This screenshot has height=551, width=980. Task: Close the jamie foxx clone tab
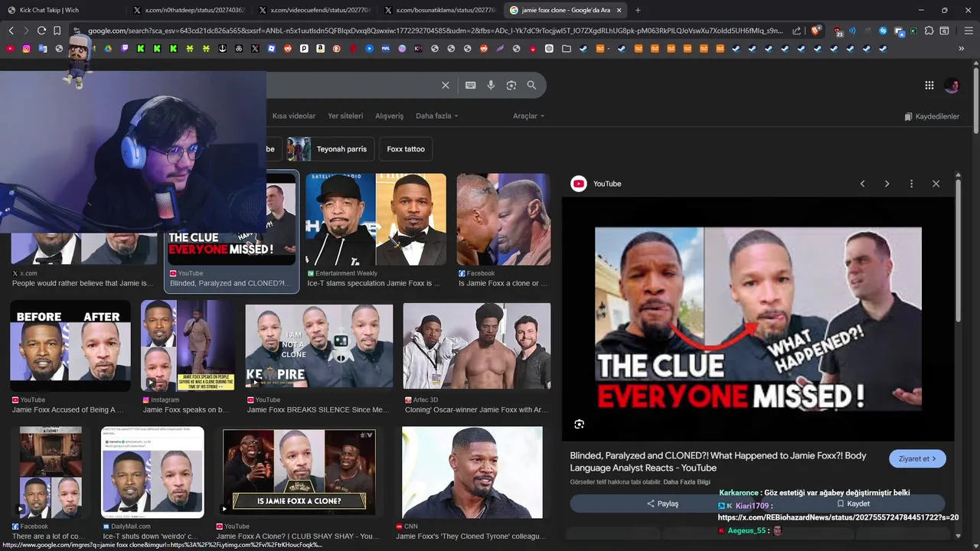(619, 10)
